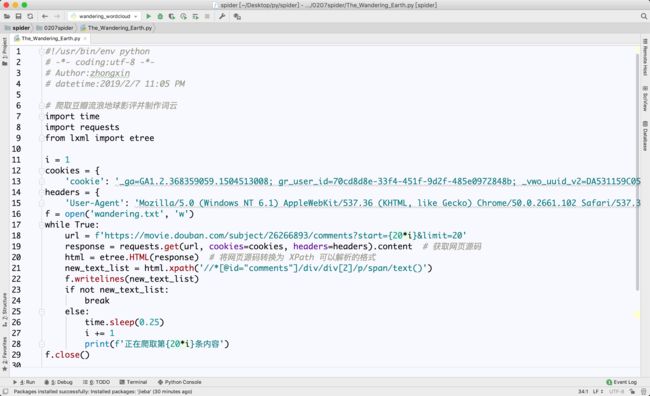Screen dimensions: 650x396
Task: Collapse the import block fold at line 9
Action: (41, 138)
